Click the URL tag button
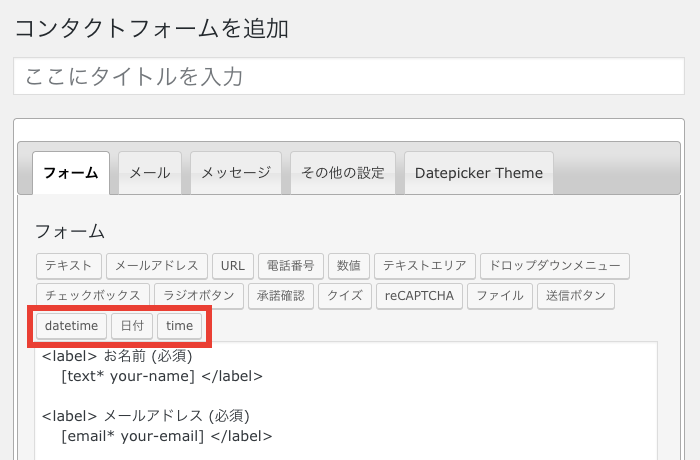 (x=233, y=266)
